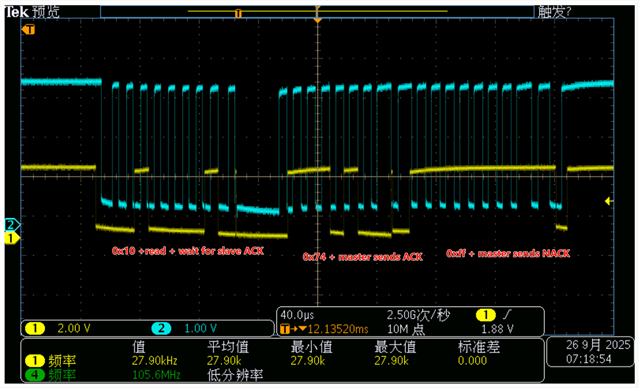640x389 pixels.
Task: Click the 平均值 column header
Action: 228,347
